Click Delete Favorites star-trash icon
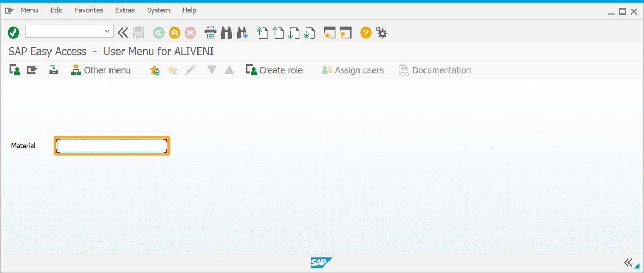Screen dimensions: 644x273 tap(172, 70)
